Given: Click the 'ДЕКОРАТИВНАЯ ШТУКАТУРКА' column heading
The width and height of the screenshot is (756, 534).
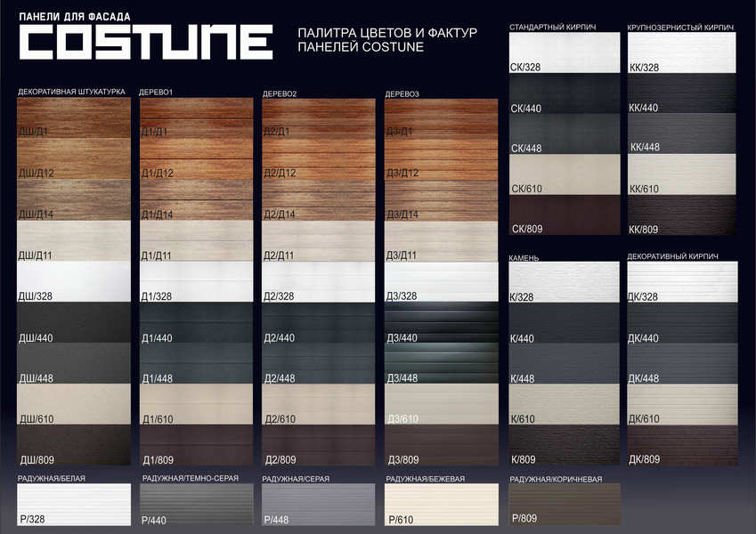Looking at the screenshot, I should [71, 92].
